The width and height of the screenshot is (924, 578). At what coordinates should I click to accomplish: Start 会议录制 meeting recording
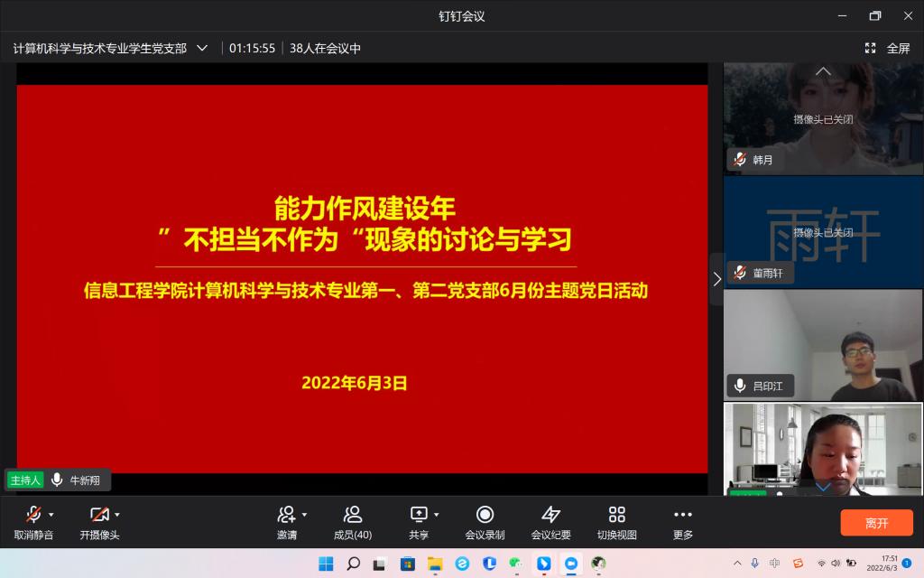[x=485, y=522]
